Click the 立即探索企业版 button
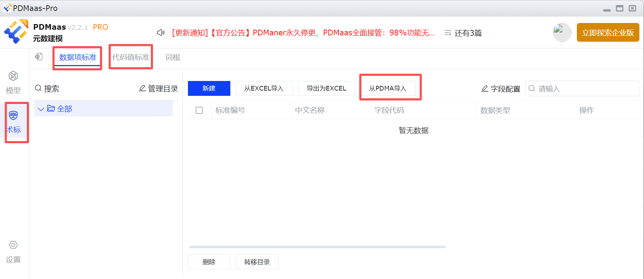Viewport: 644px width, 279px height. (x=608, y=33)
